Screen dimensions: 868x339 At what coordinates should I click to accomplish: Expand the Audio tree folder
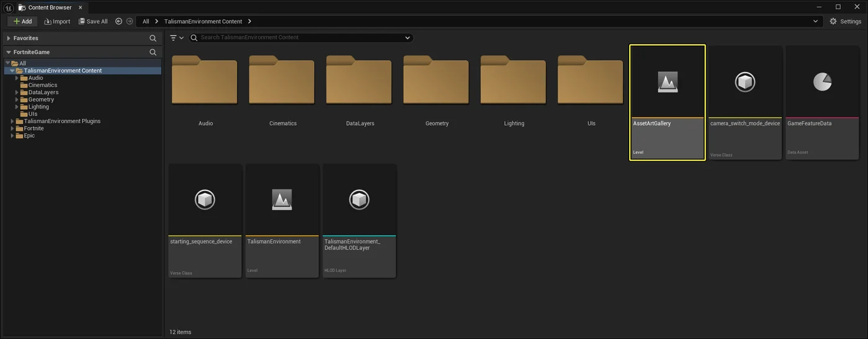point(17,78)
